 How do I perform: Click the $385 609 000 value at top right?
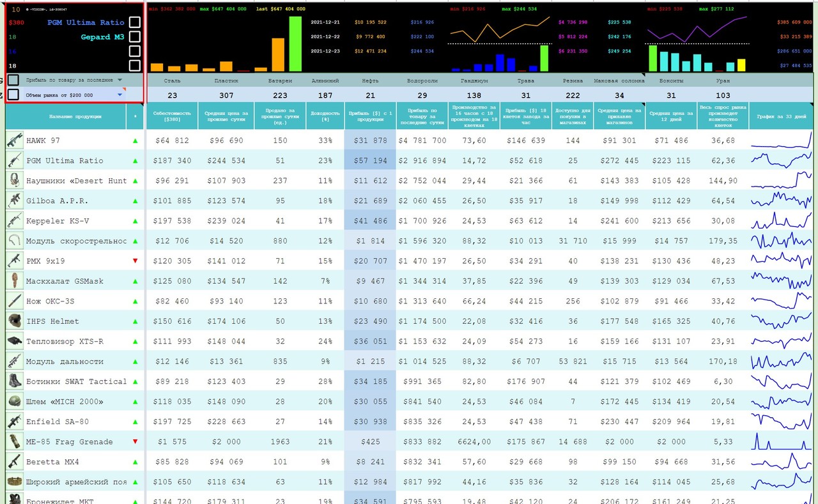794,22
